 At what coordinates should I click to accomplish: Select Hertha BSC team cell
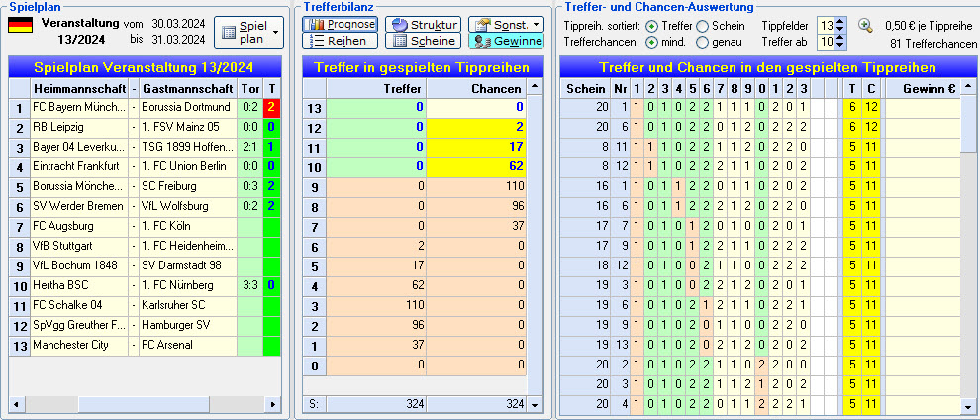(x=79, y=285)
